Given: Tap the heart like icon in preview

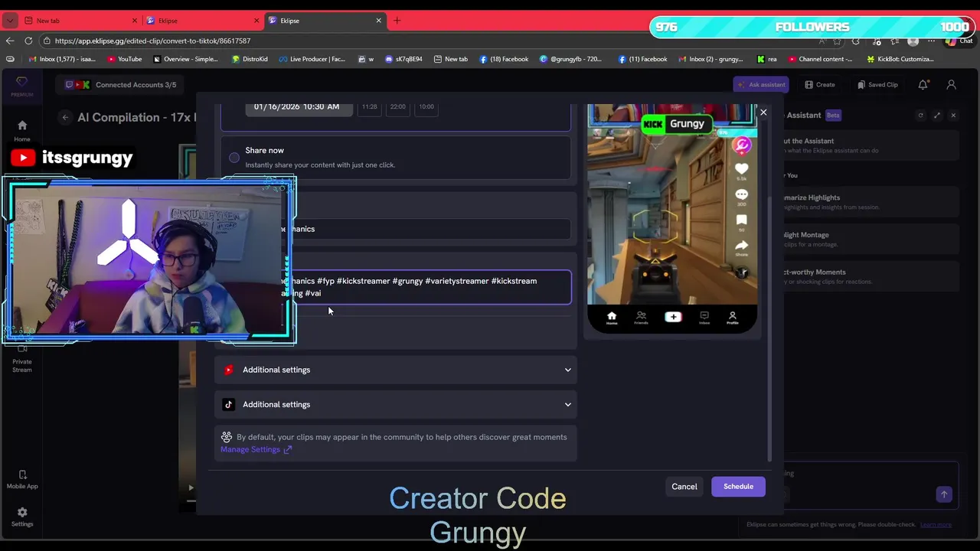Looking at the screenshot, I should coord(741,168).
